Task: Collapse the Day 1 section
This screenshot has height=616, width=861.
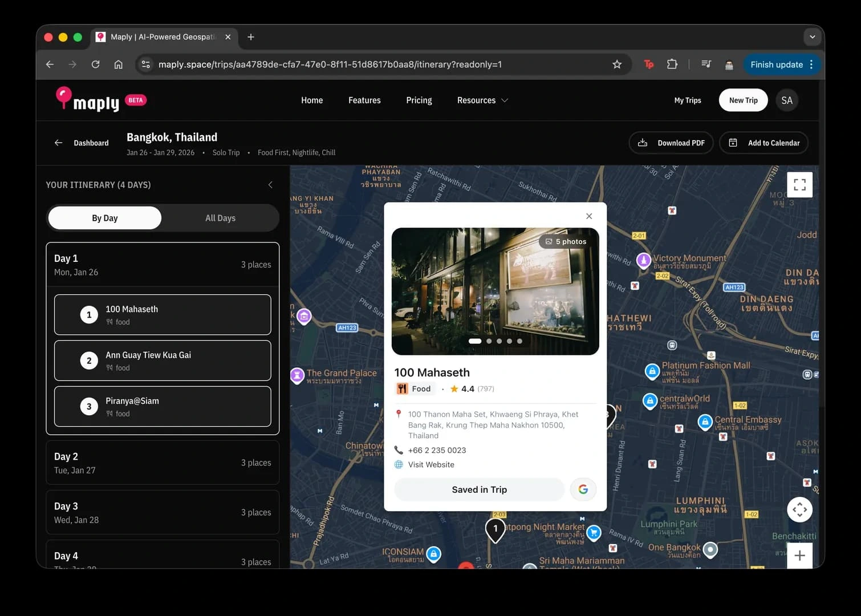Action: [x=163, y=265]
